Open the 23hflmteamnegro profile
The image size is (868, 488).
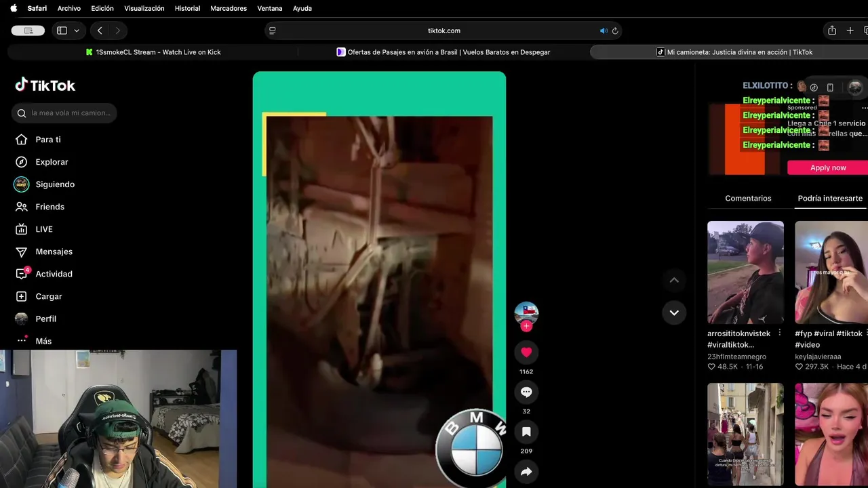click(736, 357)
